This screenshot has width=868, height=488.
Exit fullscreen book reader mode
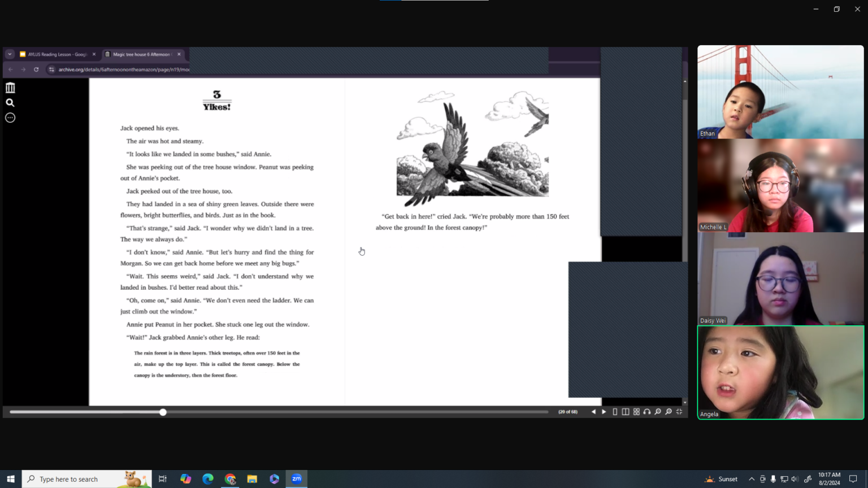(679, 412)
